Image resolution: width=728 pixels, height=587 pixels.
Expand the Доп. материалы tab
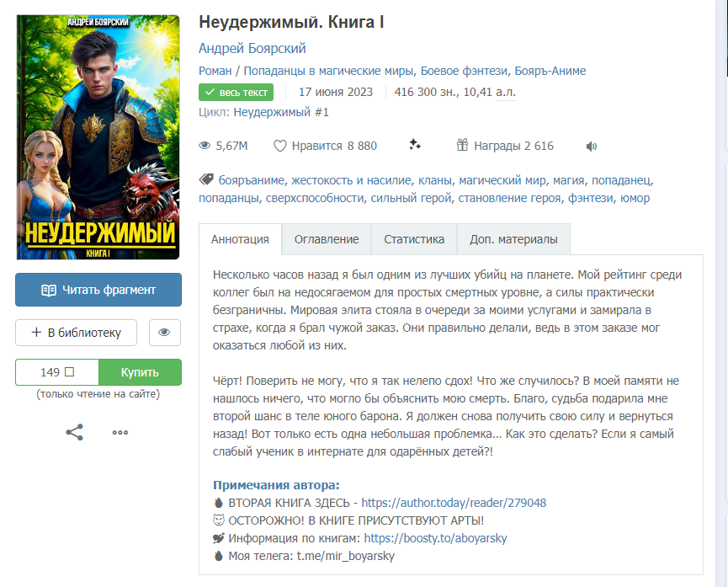pos(513,239)
